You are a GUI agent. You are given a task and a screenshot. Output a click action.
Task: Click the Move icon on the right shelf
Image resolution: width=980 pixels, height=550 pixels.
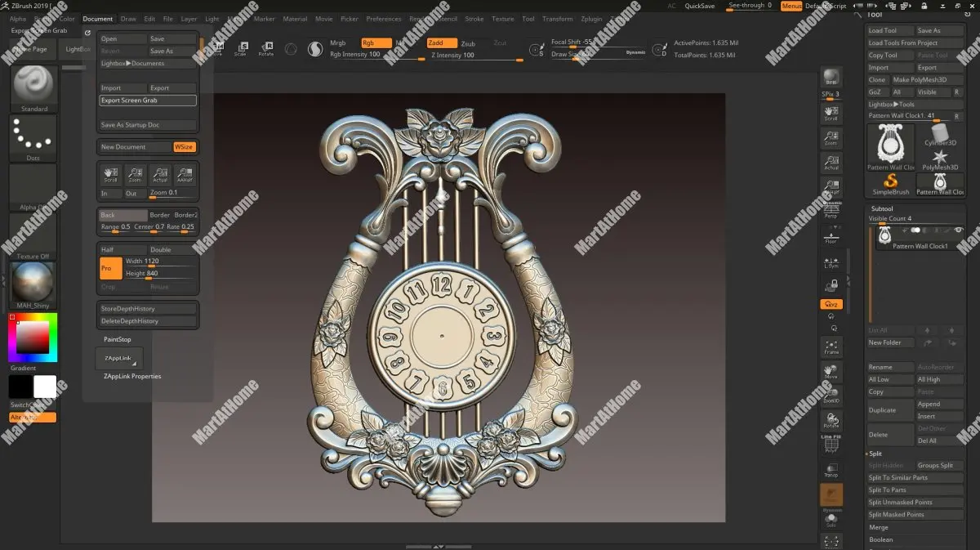(831, 372)
